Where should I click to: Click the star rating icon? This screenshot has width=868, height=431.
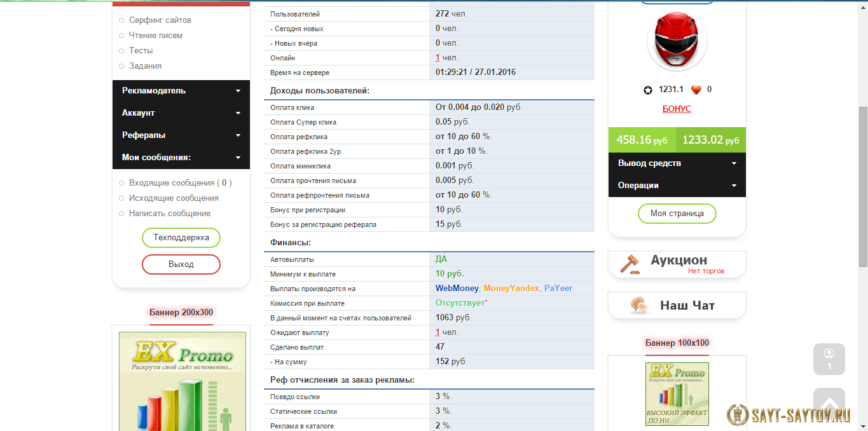click(x=647, y=90)
